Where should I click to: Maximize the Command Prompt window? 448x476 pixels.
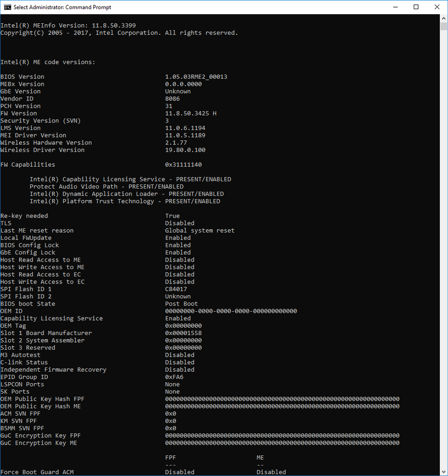(416, 7)
